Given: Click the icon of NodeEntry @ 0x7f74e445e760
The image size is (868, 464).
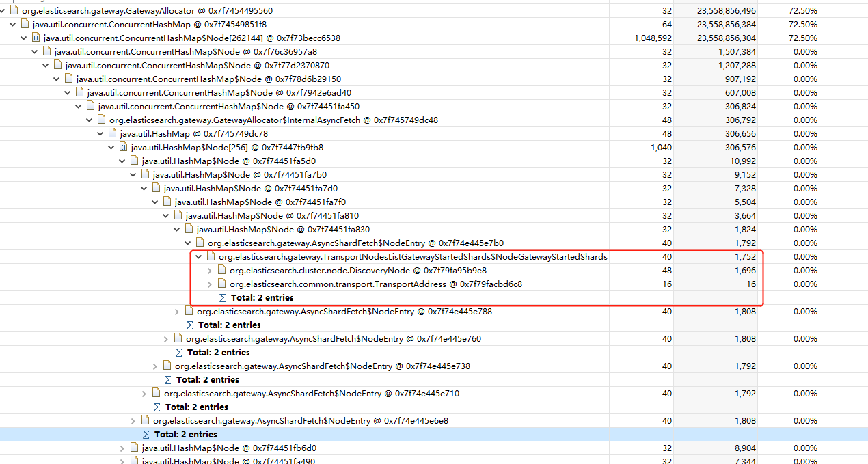Looking at the screenshot, I should point(178,339).
